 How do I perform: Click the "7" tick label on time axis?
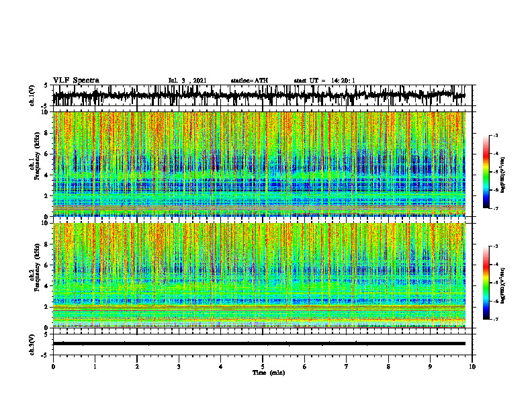[x=347, y=367]
